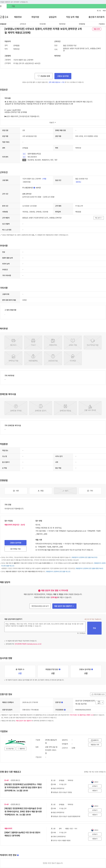
Task: Open the 직업 능력 개발 menu
Action: pyautogui.click(x=72, y=17)
